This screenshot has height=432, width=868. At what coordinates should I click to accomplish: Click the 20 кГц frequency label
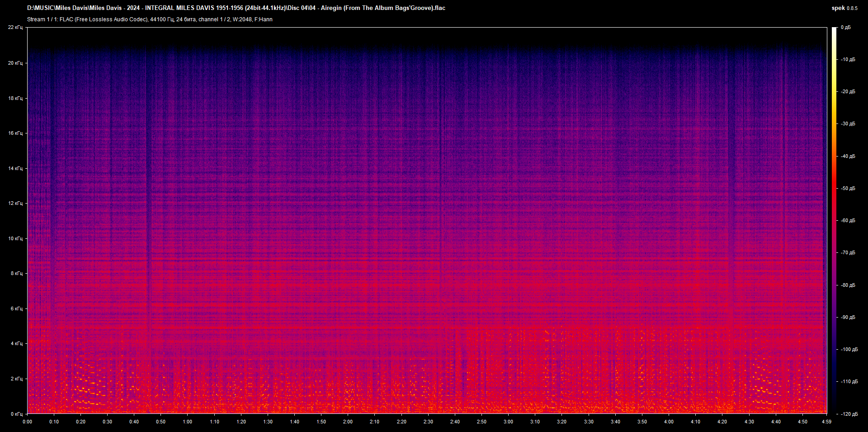click(x=15, y=63)
